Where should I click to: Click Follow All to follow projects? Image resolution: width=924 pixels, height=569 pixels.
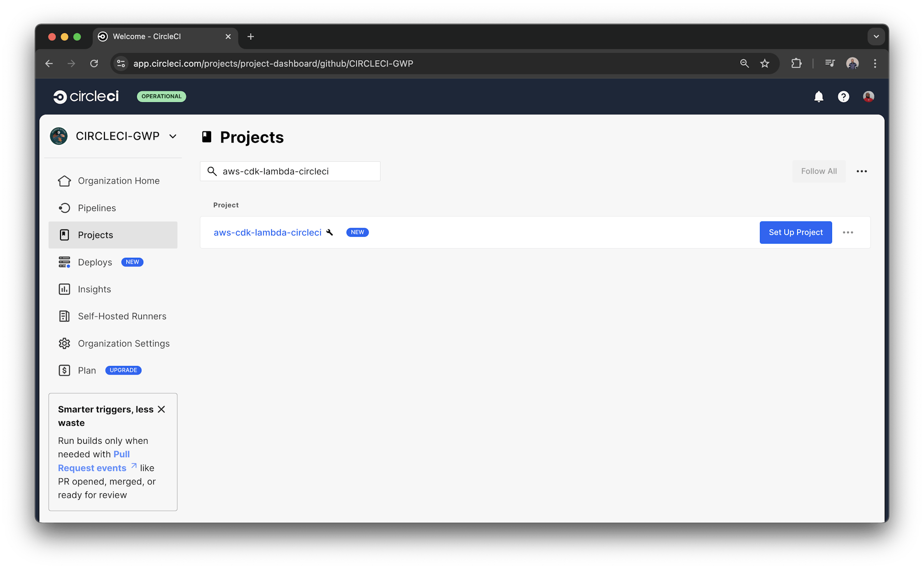[819, 171]
